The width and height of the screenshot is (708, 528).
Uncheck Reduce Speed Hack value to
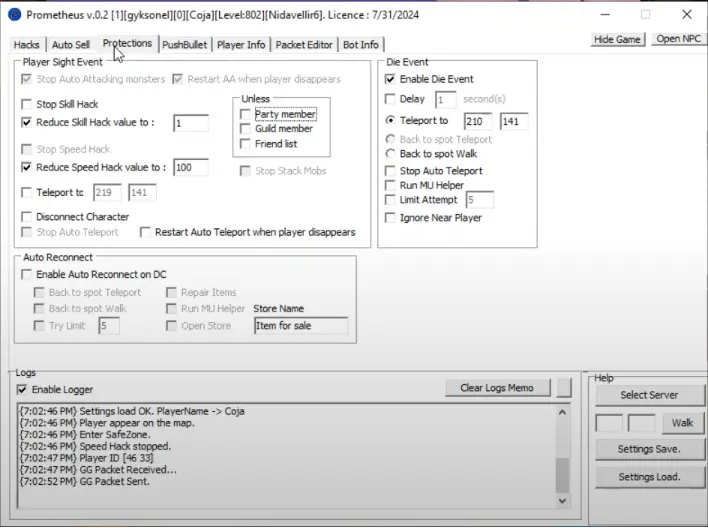27,168
